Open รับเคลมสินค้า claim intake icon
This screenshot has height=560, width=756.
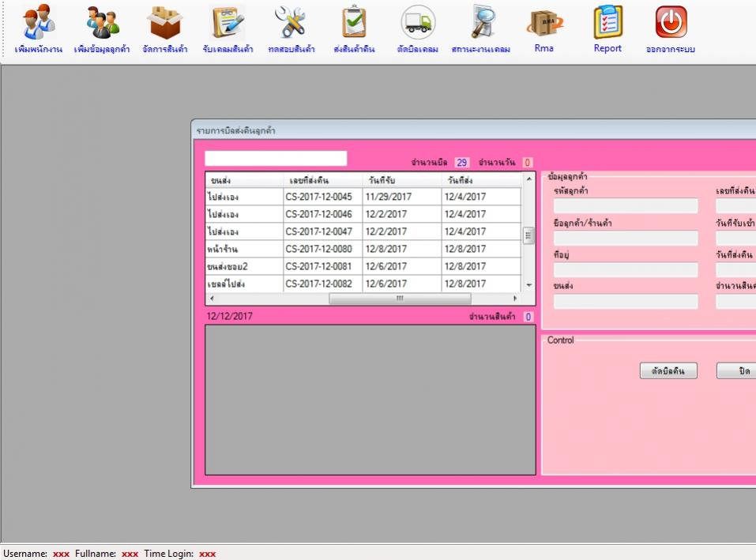click(x=228, y=29)
